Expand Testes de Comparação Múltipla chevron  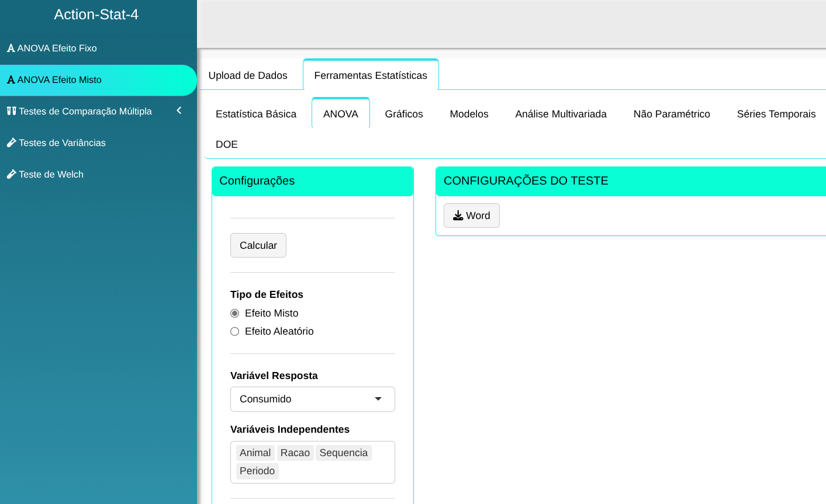pos(179,110)
